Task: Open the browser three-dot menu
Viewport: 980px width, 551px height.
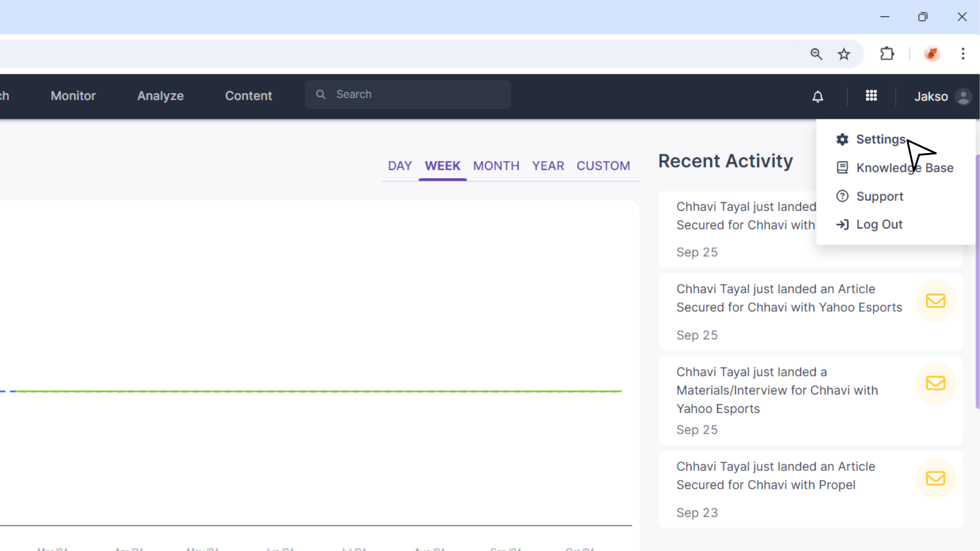Action: [963, 54]
